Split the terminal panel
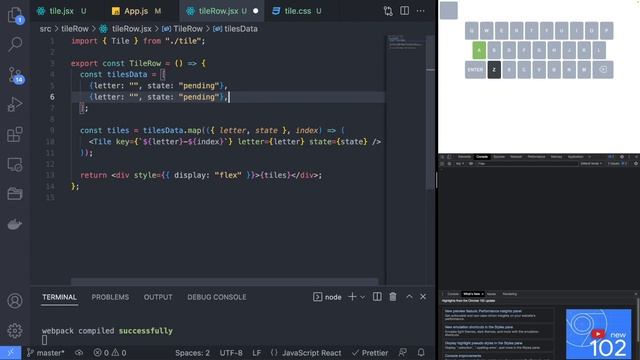The height and width of the screenshot is (360, 640). click(377, 297)
